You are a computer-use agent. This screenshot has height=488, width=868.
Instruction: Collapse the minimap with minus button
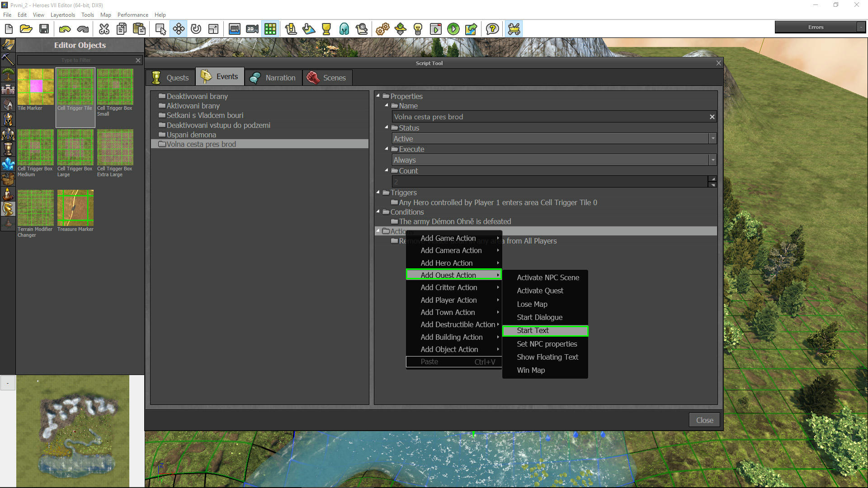pyautogui.click(x=8, y=383)
